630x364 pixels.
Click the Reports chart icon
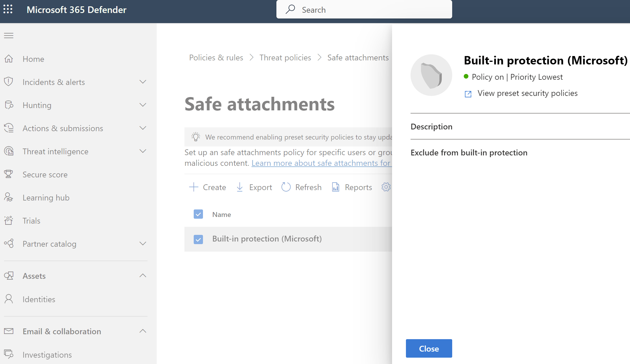(x=335, y=187)
